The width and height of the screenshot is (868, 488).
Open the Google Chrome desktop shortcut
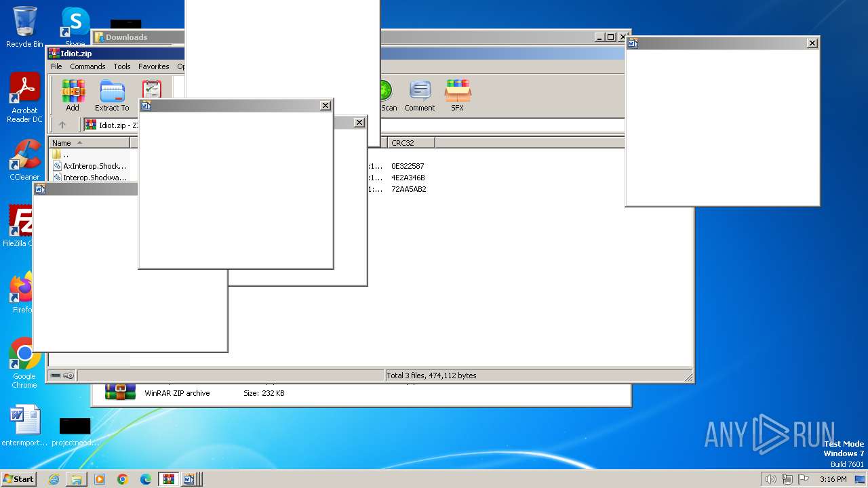[x=24, y=363]
